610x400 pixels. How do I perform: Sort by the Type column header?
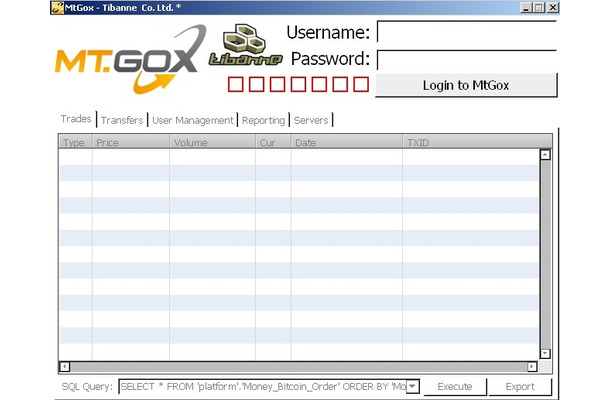(75, 142)
